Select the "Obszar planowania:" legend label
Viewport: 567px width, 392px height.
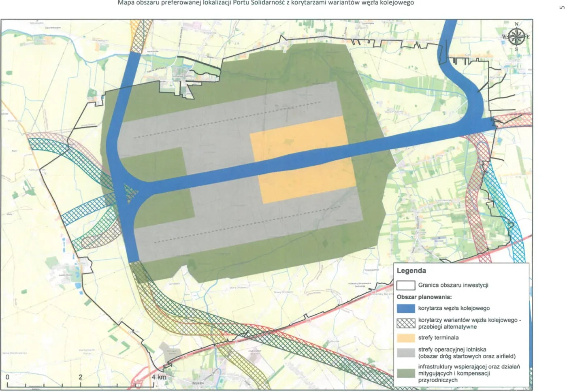424,297
